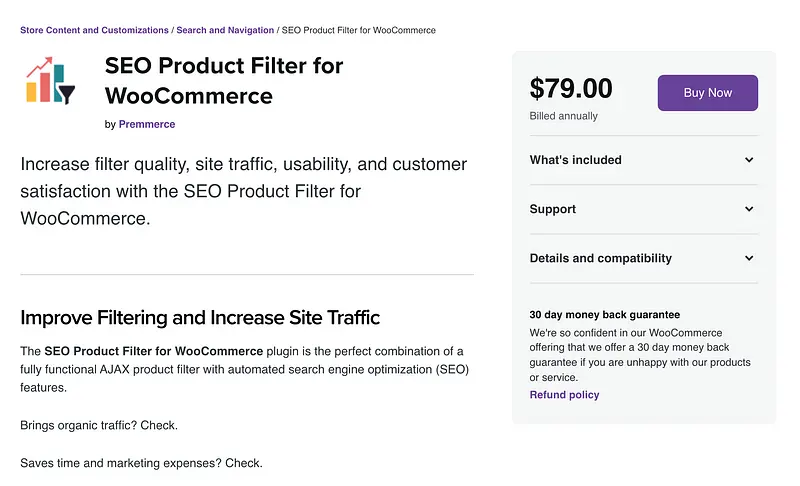The image size is (800, 486).
Task: Click the Buy Now button
Action: click(x=707, y=93)
